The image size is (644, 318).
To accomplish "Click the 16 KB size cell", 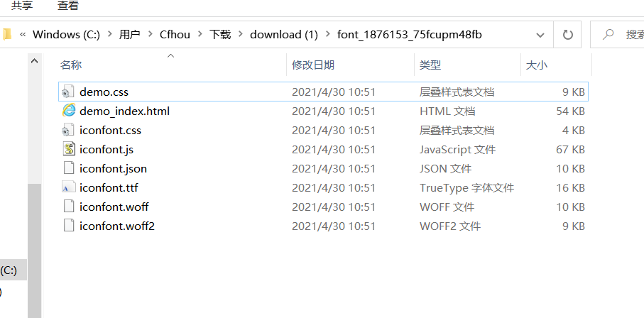I will (570, 187).
